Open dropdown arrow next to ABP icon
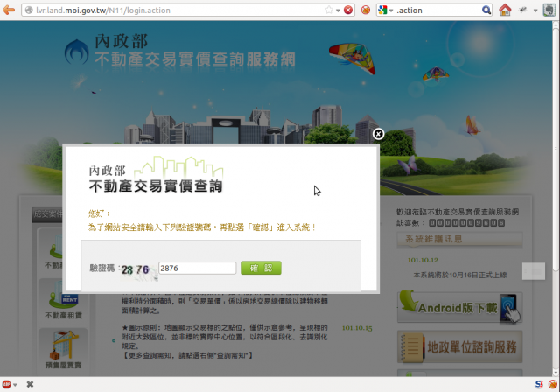 click(x=15, y=385)
